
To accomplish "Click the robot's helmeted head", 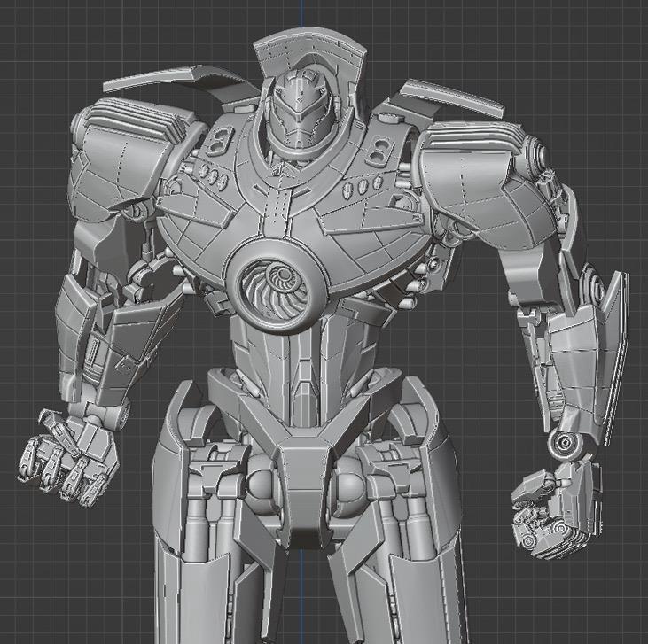I will click(x=301, y=112).
